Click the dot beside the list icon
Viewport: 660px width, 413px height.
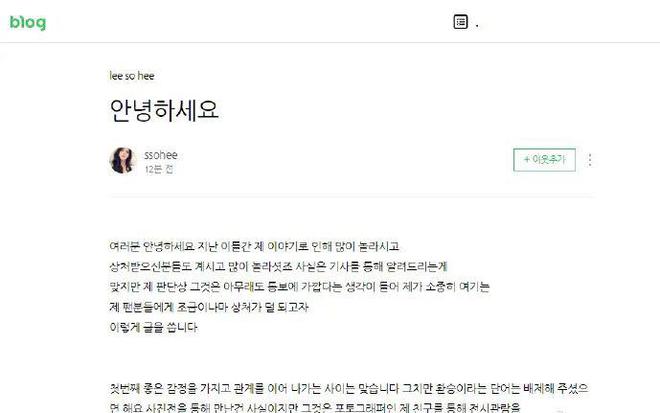tap(477, 26)
